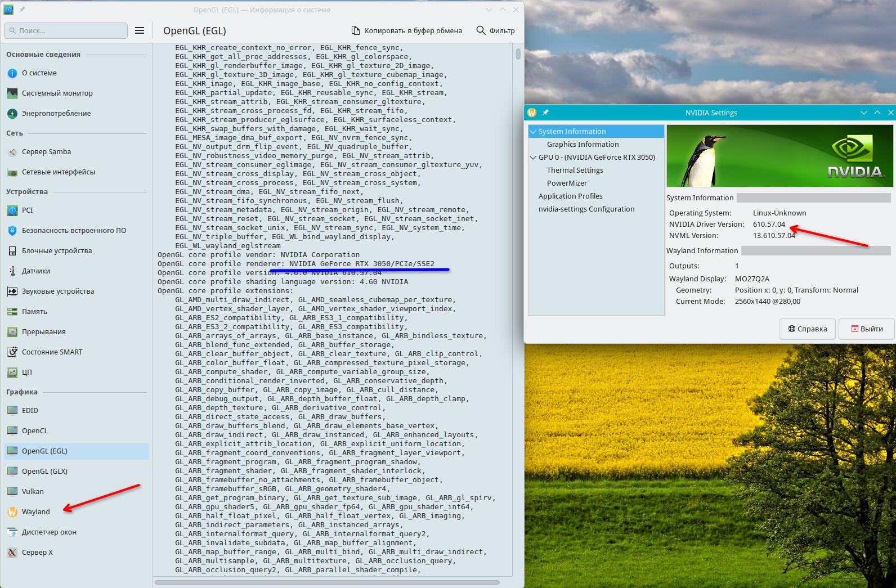This screenshot has width=896, height=588.
Task: Click the Vulkan icon
Action: pyautogui.click(x=12, y=492)
